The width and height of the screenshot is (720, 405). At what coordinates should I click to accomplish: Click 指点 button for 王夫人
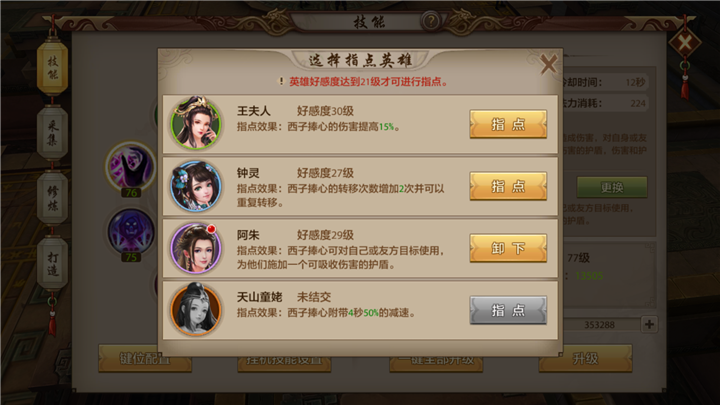point(508,124)
